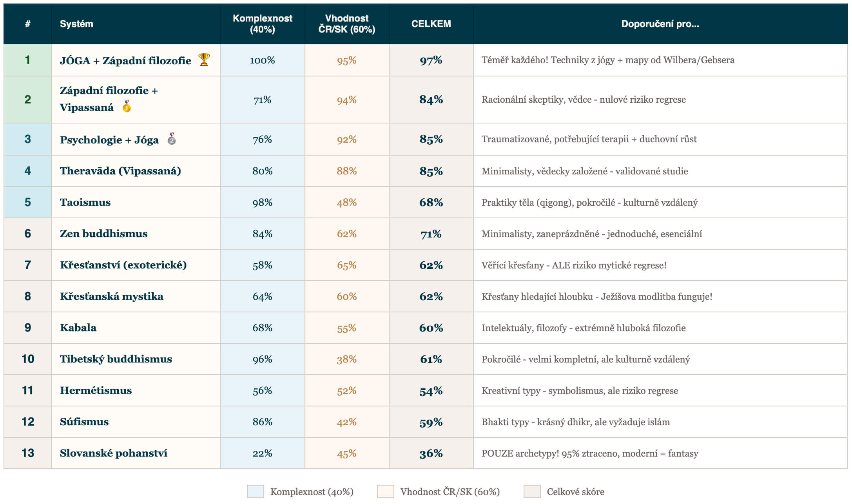Click the Theravāda (Vipassaná) system name

coord(120,171)
